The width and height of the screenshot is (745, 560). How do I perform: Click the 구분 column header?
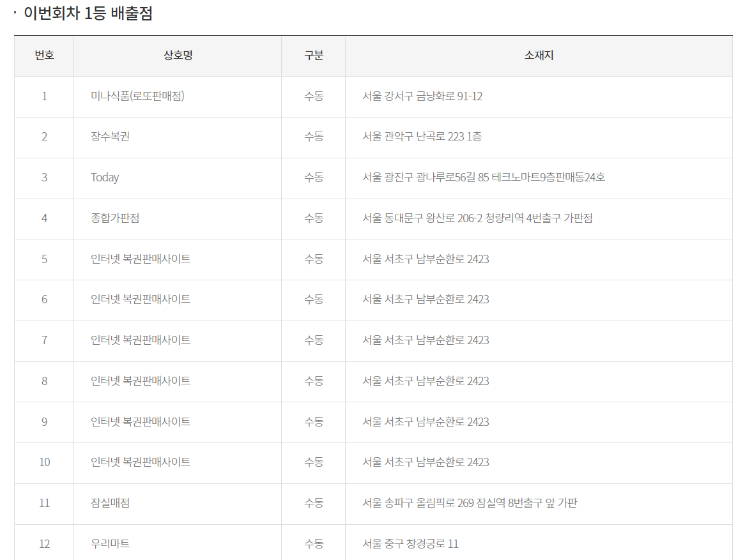pyautogui.click(x=313, y=56)
